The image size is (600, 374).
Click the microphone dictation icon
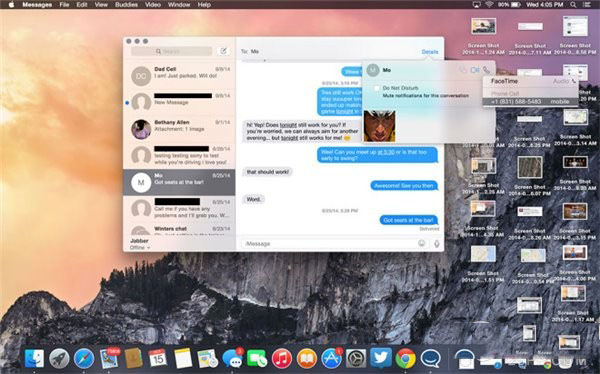click(436, 243)
